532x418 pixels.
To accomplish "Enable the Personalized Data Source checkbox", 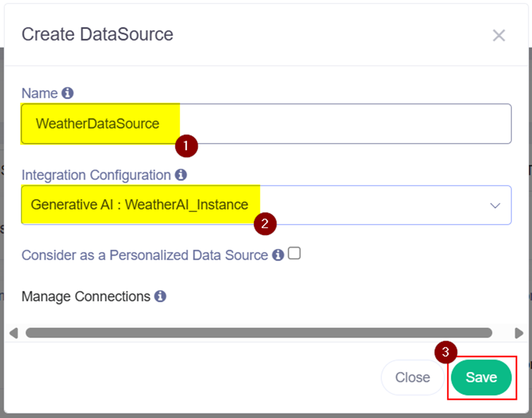I will (294, 254).
